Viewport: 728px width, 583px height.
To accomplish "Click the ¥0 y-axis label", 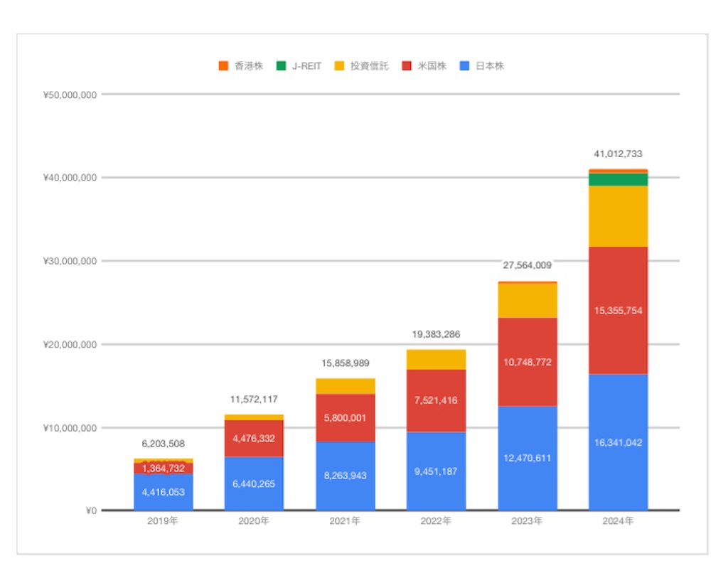I will click(x=91, y=510).
